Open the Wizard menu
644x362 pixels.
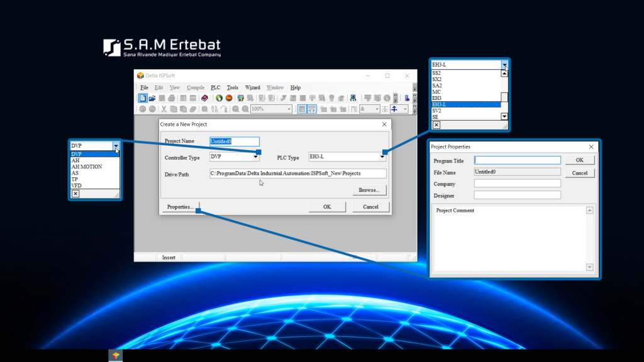[x=253, y=87]
